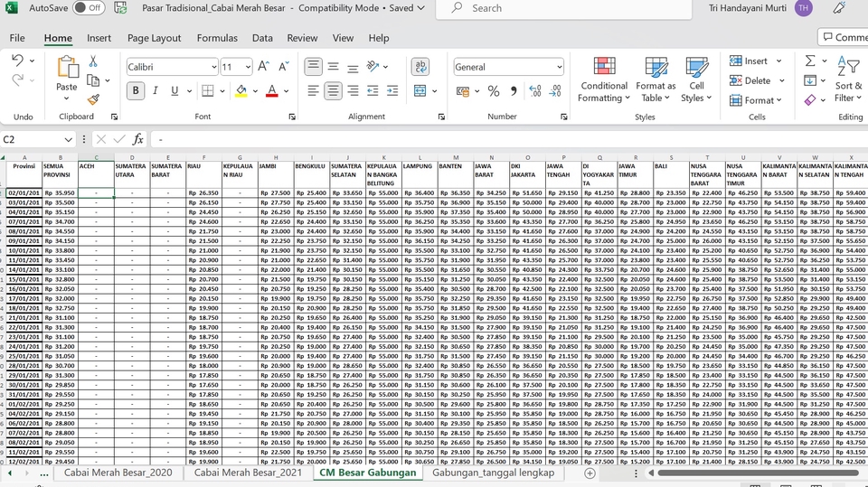Click Format cells button

click(x=756, y=100)
